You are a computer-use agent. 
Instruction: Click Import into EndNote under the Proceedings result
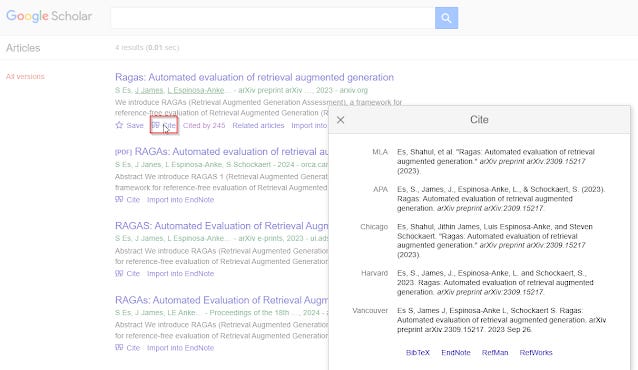click(180, 348)
